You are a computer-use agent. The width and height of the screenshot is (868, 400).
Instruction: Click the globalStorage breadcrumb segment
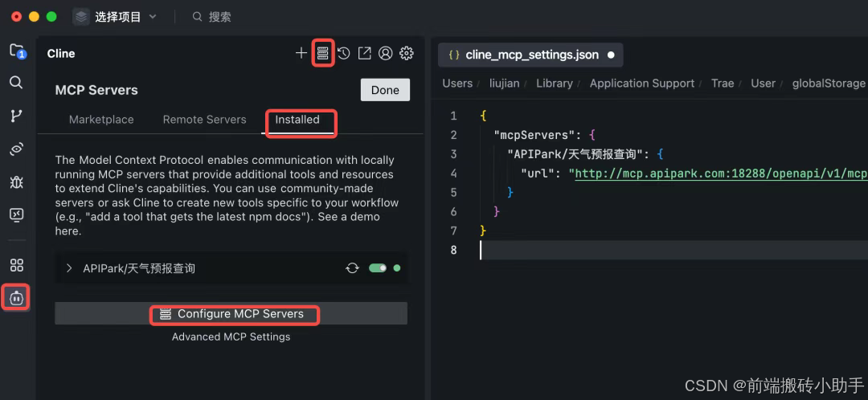pyautogui.click(x=828, y=84)
